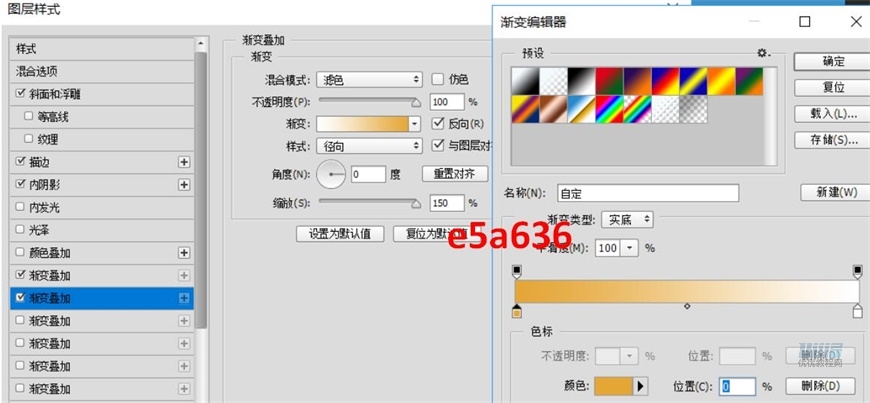Click the 角度 angle dial
This screenshot has width=870, height=403.
click(x=331, y=174)
